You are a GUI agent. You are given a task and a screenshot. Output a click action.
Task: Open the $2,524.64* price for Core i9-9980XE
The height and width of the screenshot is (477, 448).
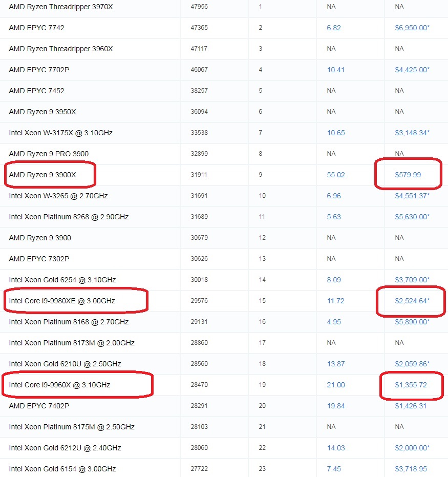412,301
